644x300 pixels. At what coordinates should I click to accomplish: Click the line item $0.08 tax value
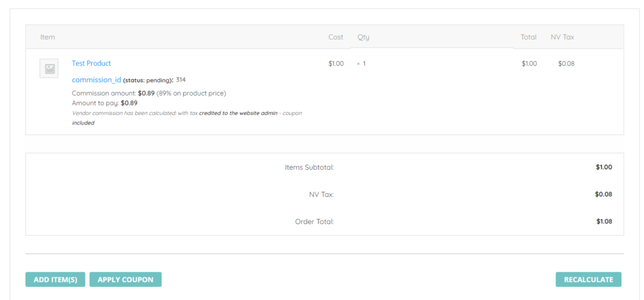click(x=566, y=64)
